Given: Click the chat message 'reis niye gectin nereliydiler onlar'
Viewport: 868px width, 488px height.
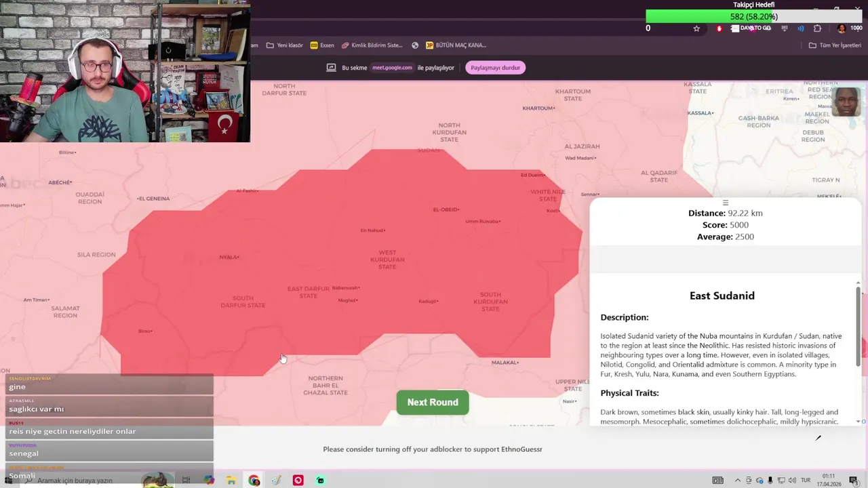Looking at the screenshot, I should (x=73, y=431).
